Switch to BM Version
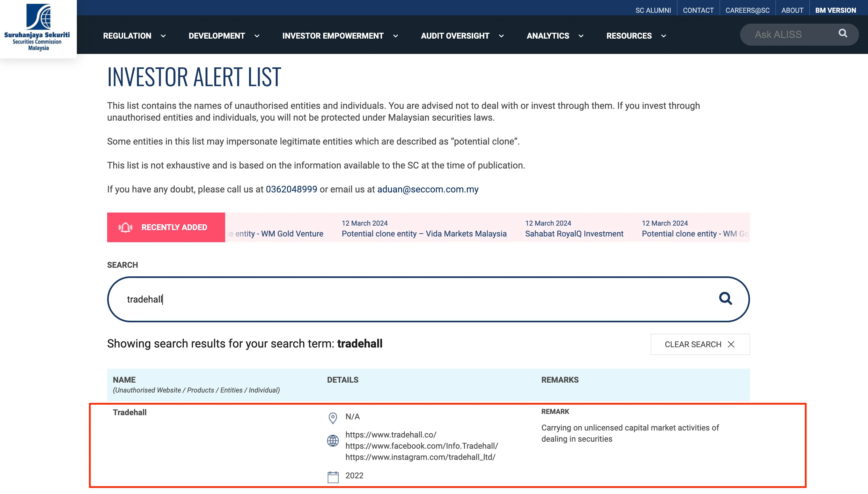Screen dimensions: 868x494 tap(835, 11)
